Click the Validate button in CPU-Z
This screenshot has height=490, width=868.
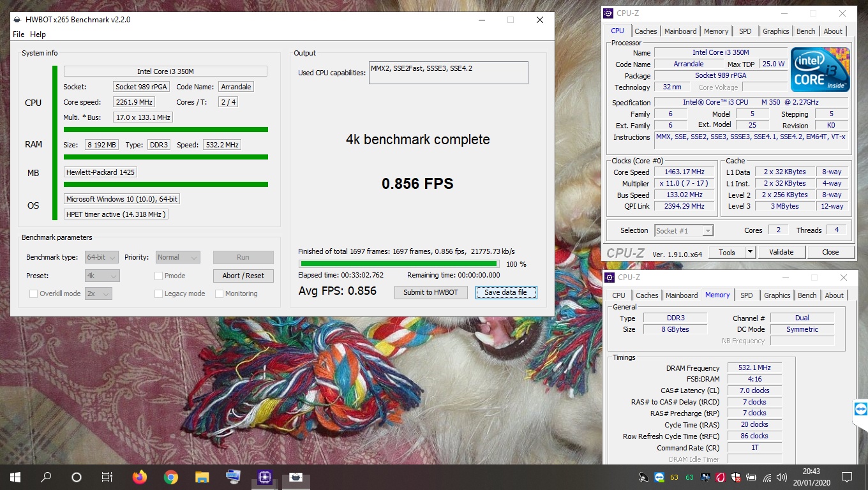(x=781, y=252)
